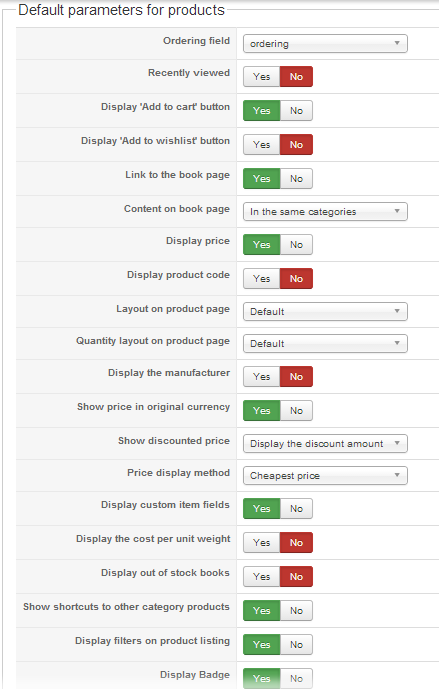
Task: Choose No for 'Add to wishlist' button
Action: point(296,145)
